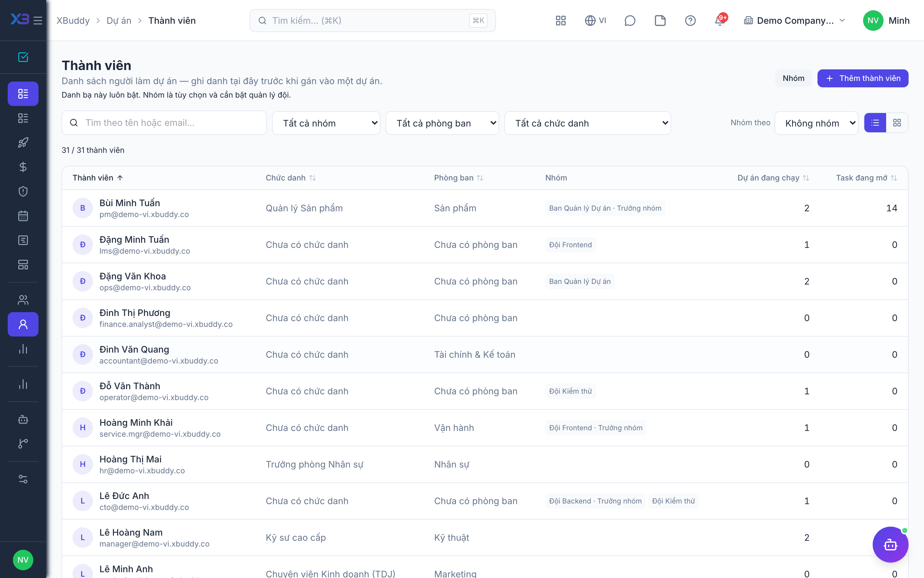
Task: Focus the 'Tìm theo tên hoặc email' field
Action: 164,123
